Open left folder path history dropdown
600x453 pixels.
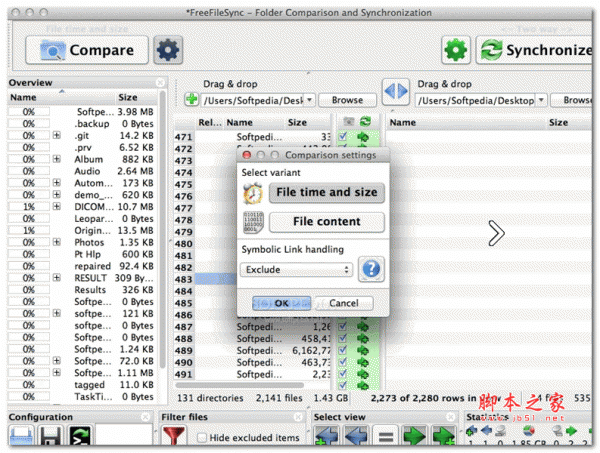coord(309,100)
